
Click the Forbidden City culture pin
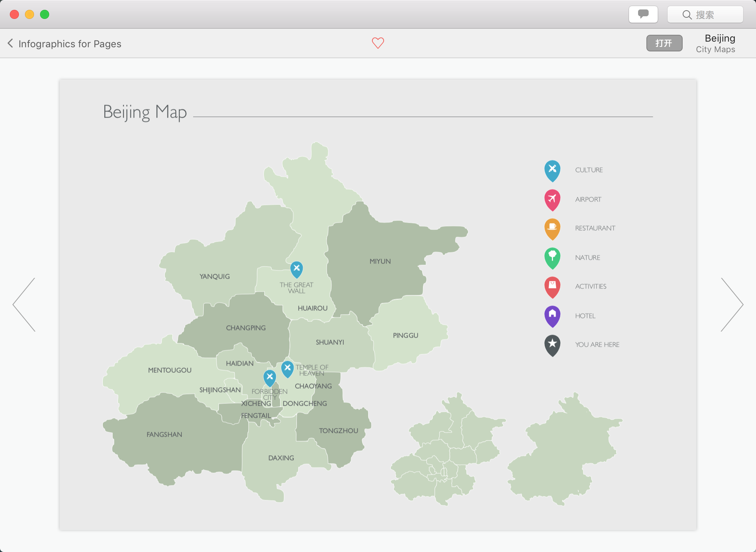tap(269, 376)
